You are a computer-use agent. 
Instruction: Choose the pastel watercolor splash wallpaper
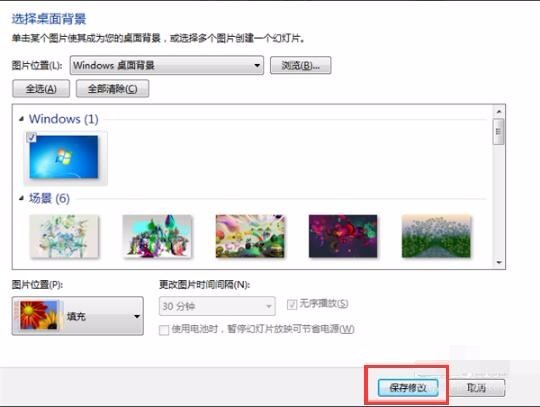tap(64, 236)
